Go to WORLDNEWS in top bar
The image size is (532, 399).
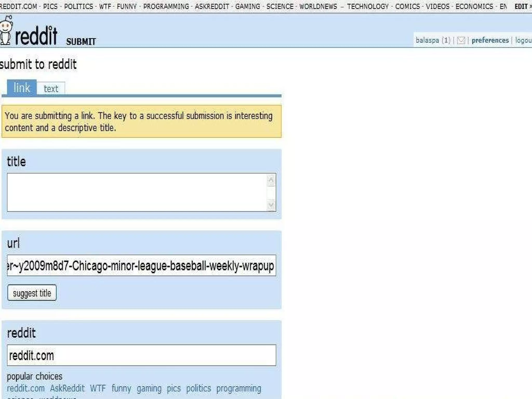(x=318, y=6)
